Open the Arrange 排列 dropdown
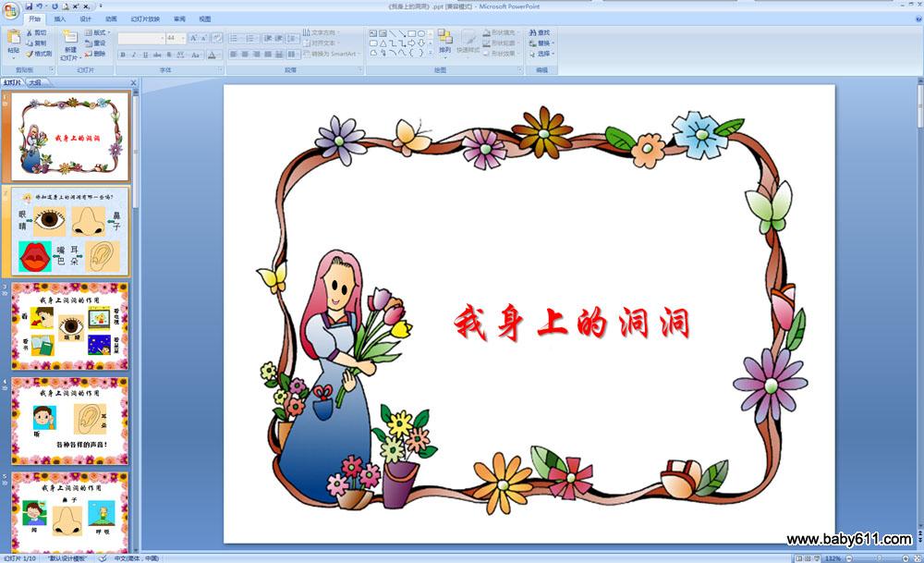 [445, 43]
